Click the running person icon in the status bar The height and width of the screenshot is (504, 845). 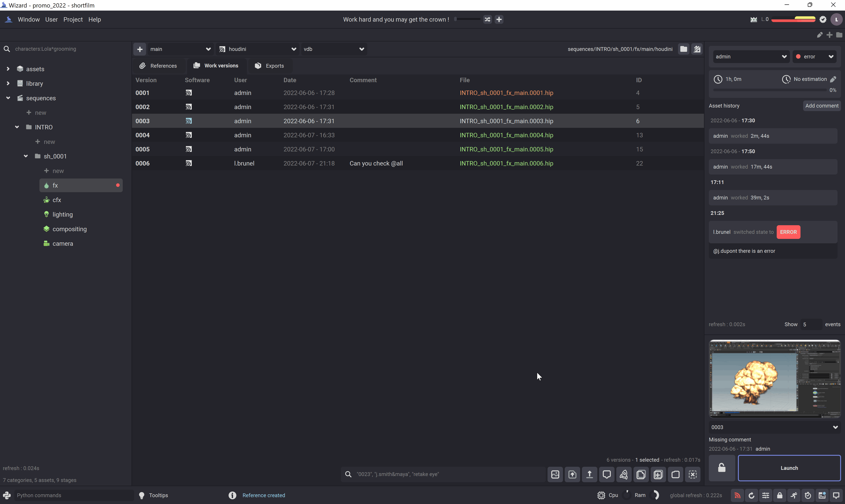pyautogui.click(x=794, y=495)
